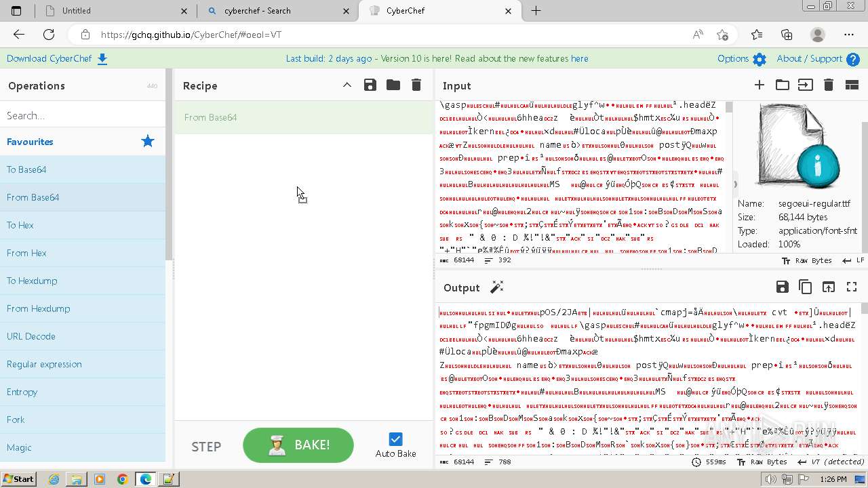This screenshot has height=488, width=868.
Task: Click the input pane vertical scrollbar
Action: click(729, 176)
